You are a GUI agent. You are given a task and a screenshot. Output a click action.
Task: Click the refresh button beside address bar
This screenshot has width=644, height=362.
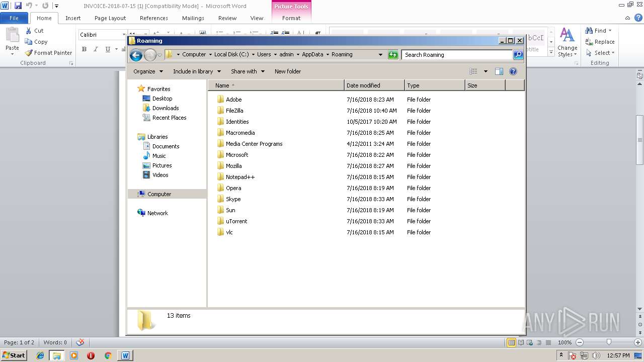393,55
